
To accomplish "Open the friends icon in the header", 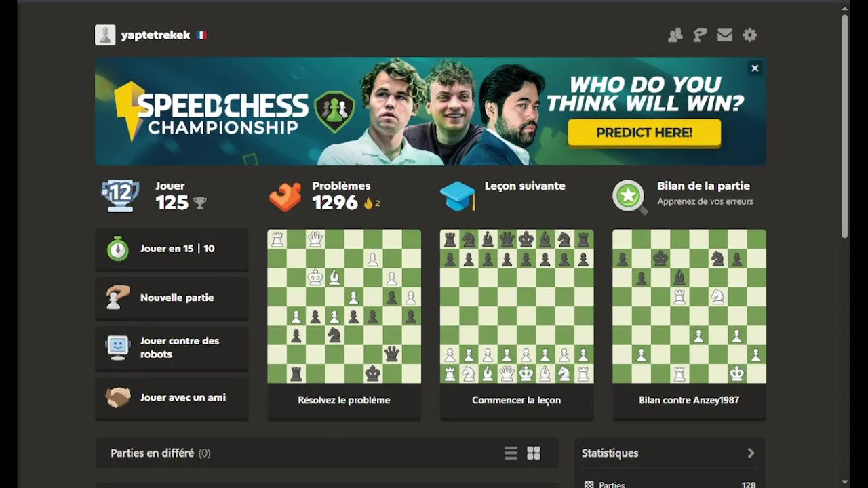I will tap(675, 35).
